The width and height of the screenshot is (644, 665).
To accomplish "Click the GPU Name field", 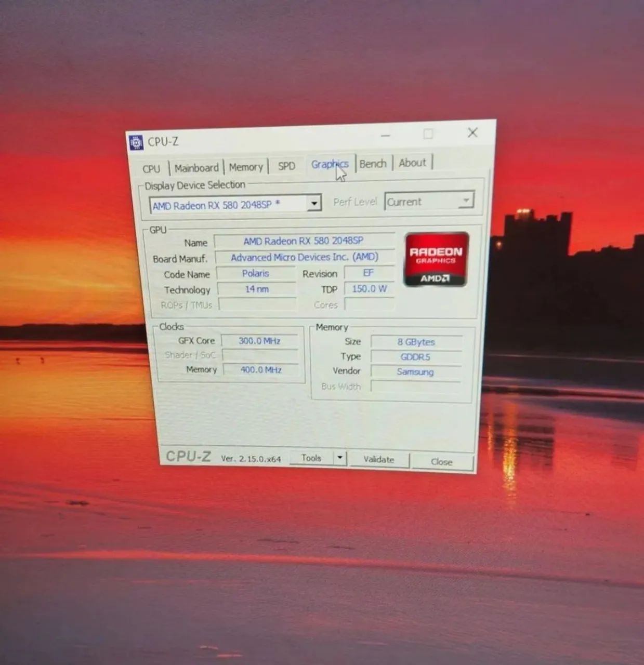I will click(x=304, y=241).
